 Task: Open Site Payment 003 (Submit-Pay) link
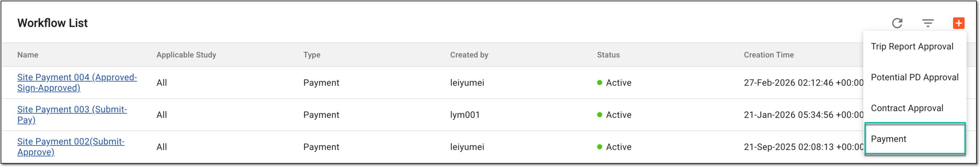(x=72, y=115)
